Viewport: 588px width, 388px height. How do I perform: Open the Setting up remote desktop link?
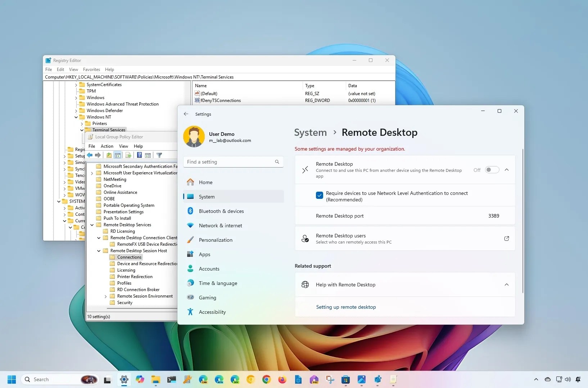tap(346, 307)
